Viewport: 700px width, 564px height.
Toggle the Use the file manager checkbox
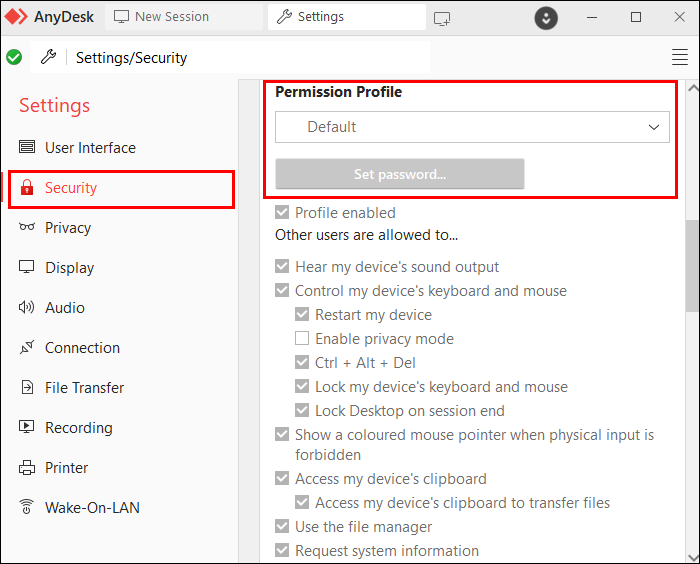pyautogui.click(x=282, y=527)
